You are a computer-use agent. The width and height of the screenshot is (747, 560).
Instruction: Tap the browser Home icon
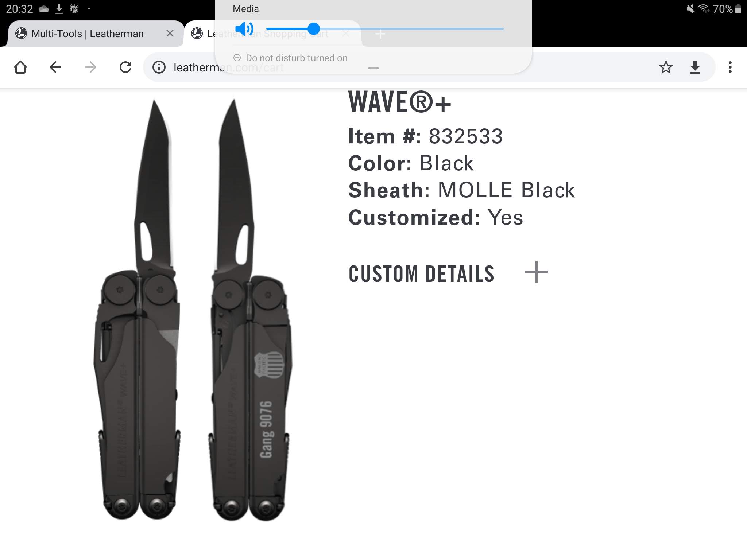20,67
